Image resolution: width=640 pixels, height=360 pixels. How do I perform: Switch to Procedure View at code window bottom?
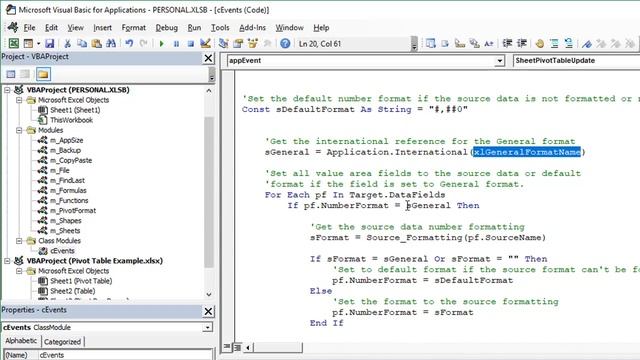(x=227, y=347)
